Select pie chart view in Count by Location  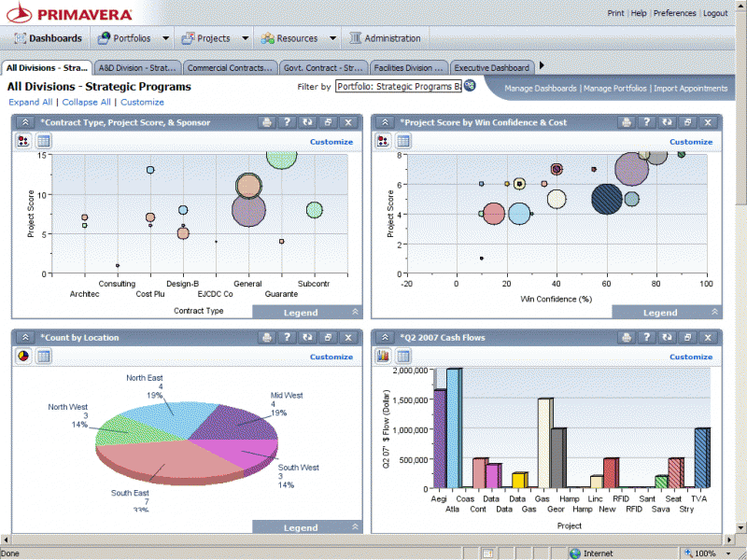23,357
